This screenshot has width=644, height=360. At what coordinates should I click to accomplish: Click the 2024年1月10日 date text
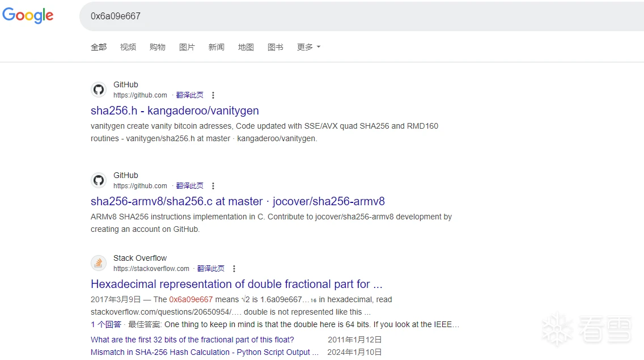(x=354, y=352)
